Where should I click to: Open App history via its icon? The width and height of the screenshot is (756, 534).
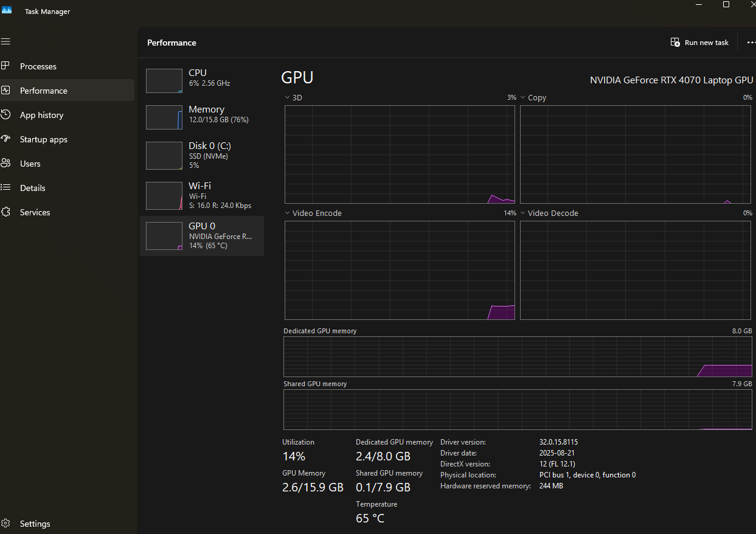(5, 114)
